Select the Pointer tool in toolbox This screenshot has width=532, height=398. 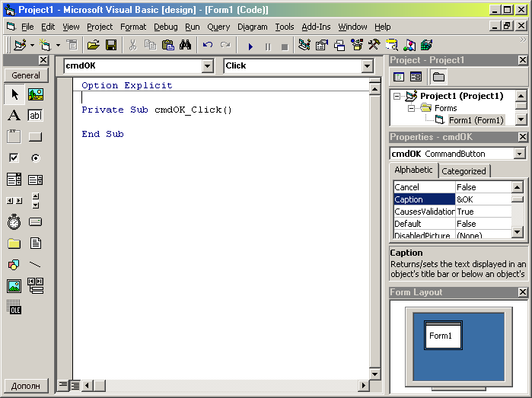pos(14,94)
